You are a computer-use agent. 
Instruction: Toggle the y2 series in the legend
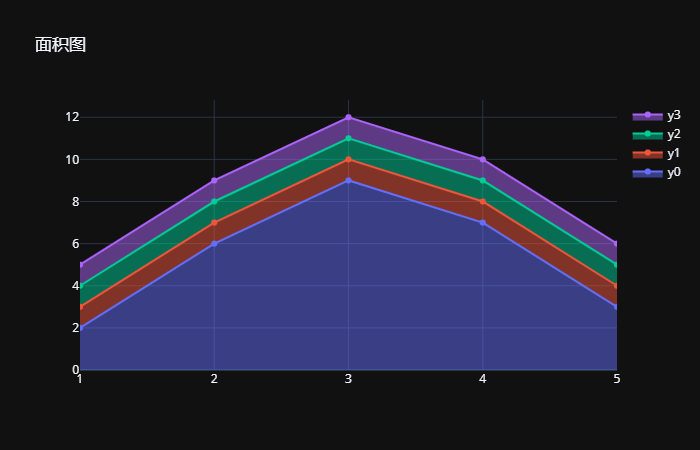(x=656, y=134)
